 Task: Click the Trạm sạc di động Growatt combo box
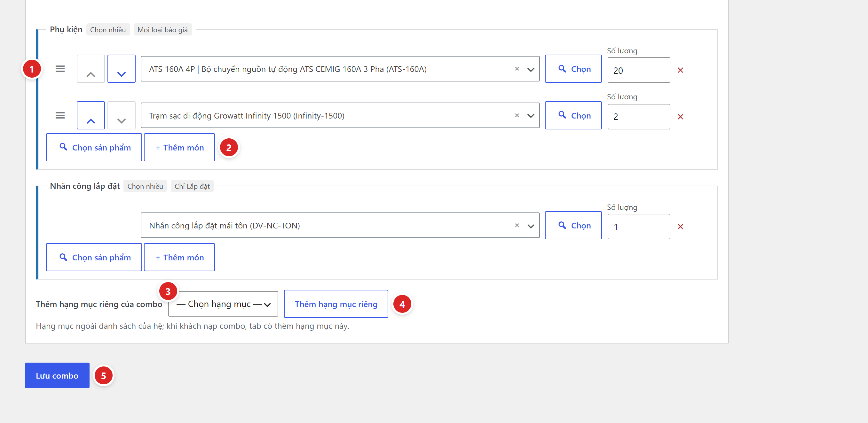pyautogui.click(x=340, y=115)
